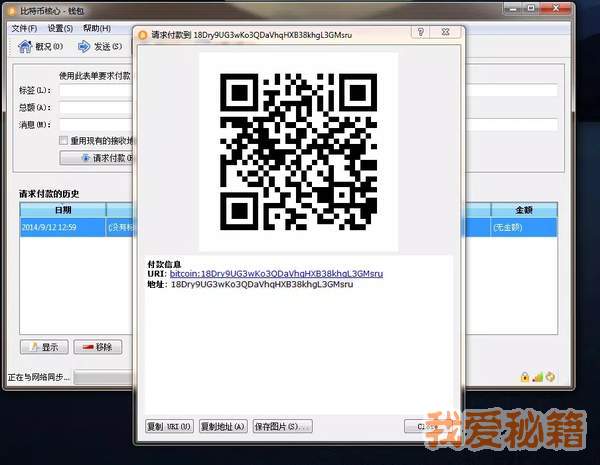Screen dimensions: 600x465
Task: Click the 金额 column header
Action: tap(524, 210)
